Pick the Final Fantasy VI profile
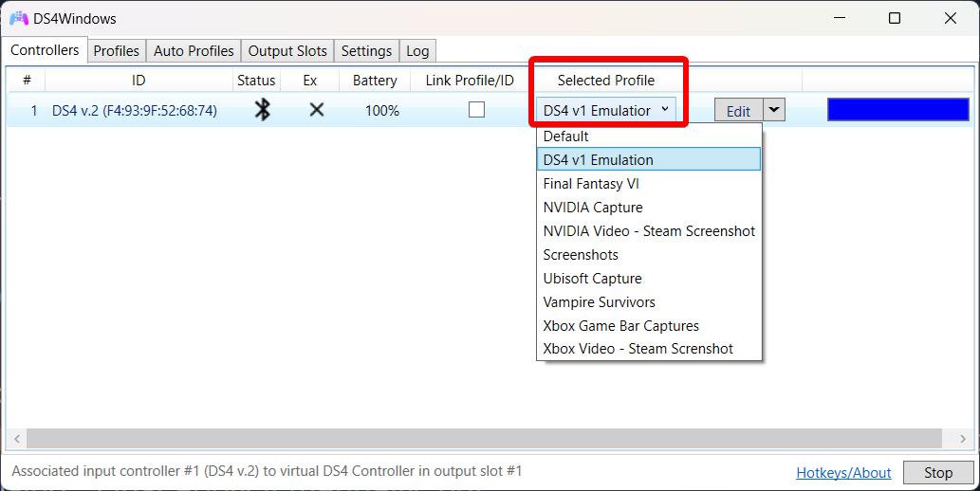The width and height of the screenshot is (980, 491). (x=649, y=184)
